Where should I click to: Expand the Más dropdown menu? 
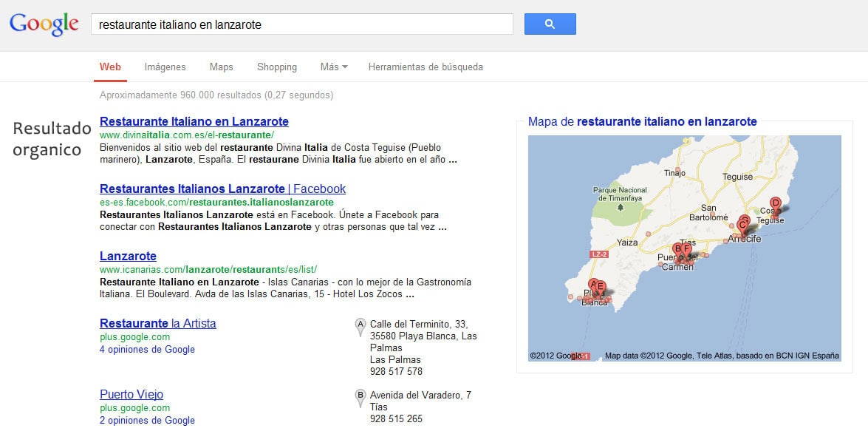point(334,67)
